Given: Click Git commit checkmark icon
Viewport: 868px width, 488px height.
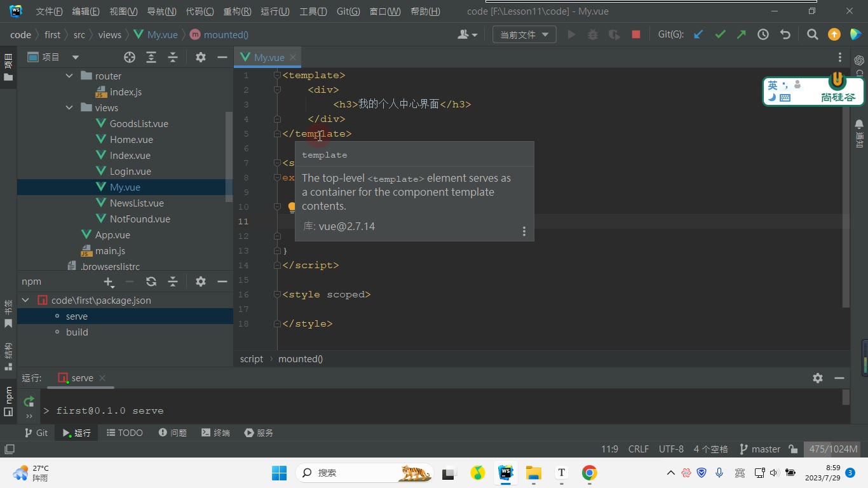Looking at the screenshot, I should pos(720,35).
